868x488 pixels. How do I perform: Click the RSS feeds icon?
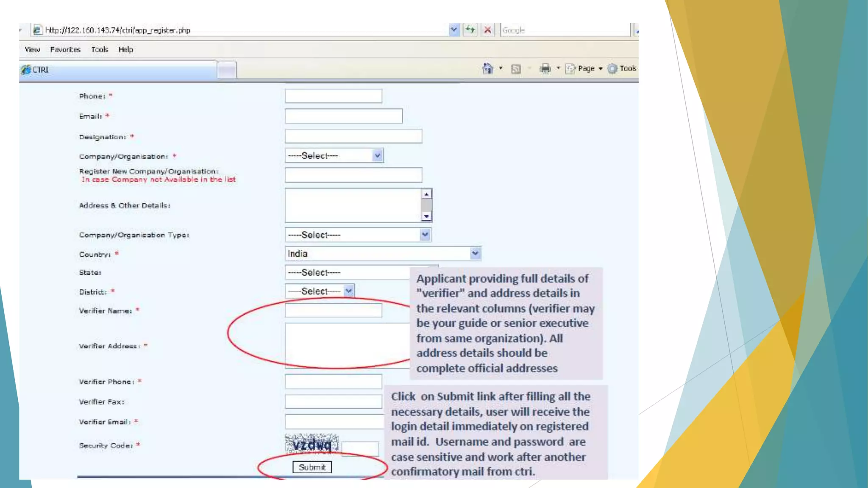point(516,69)
